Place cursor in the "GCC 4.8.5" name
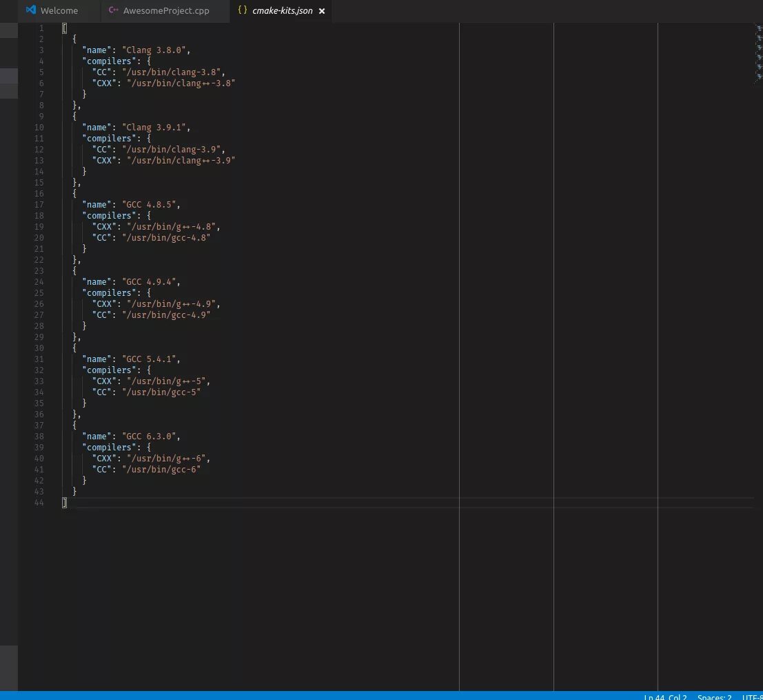763x700 pixels. coord(149,205)
